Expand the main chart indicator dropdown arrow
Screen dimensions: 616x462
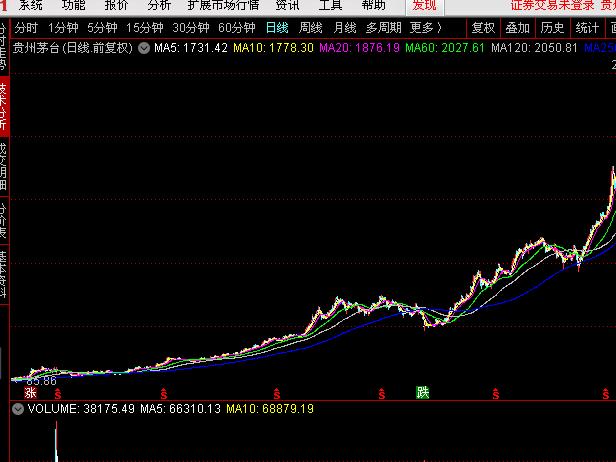(x=145, y=47)
